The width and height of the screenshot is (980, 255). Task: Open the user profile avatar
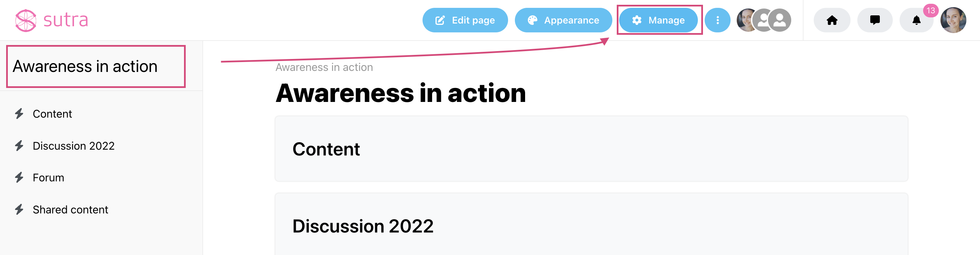953,20
